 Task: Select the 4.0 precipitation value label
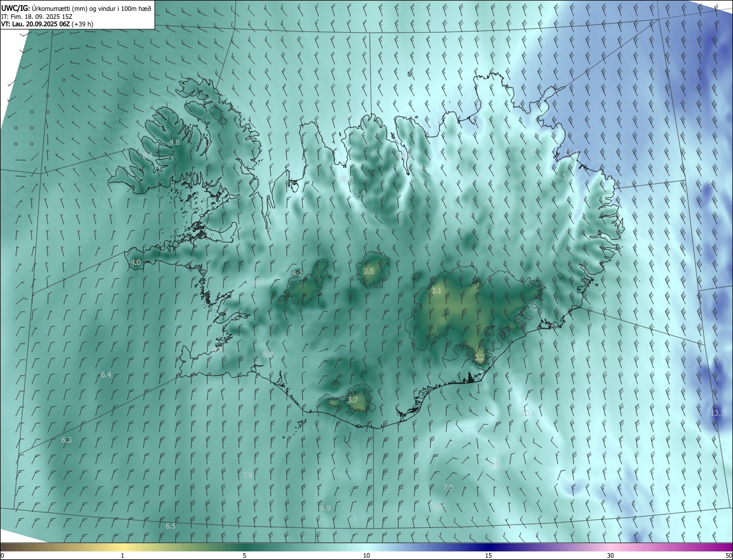(136, 262)
